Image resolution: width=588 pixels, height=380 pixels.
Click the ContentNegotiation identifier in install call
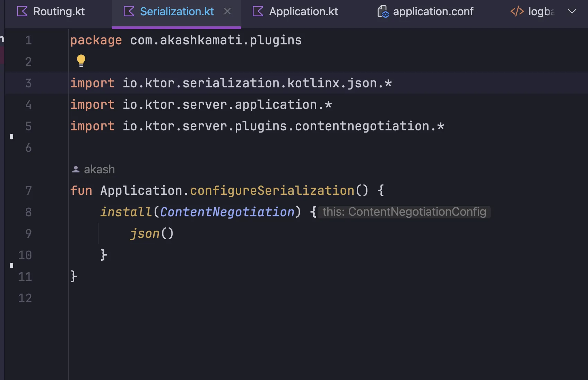(227, 212)
